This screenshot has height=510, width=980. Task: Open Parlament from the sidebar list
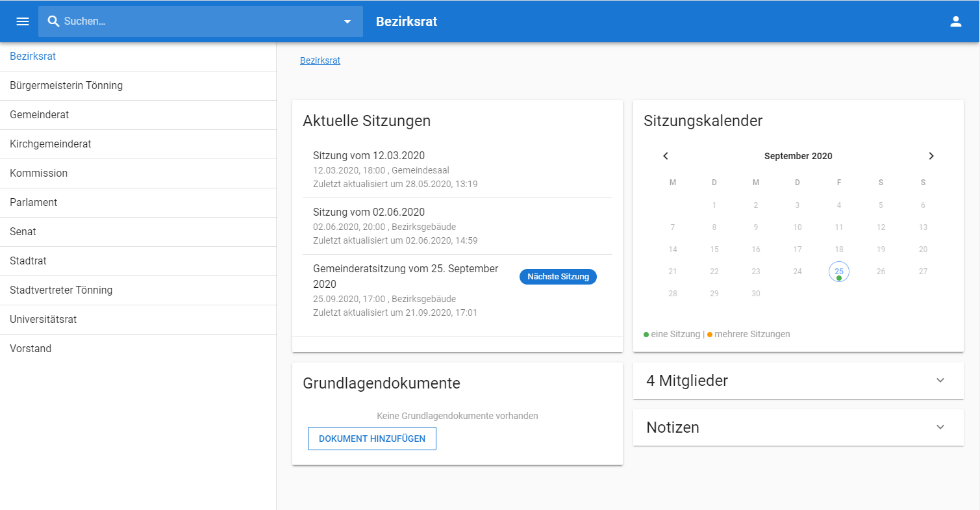click(34, 203)
